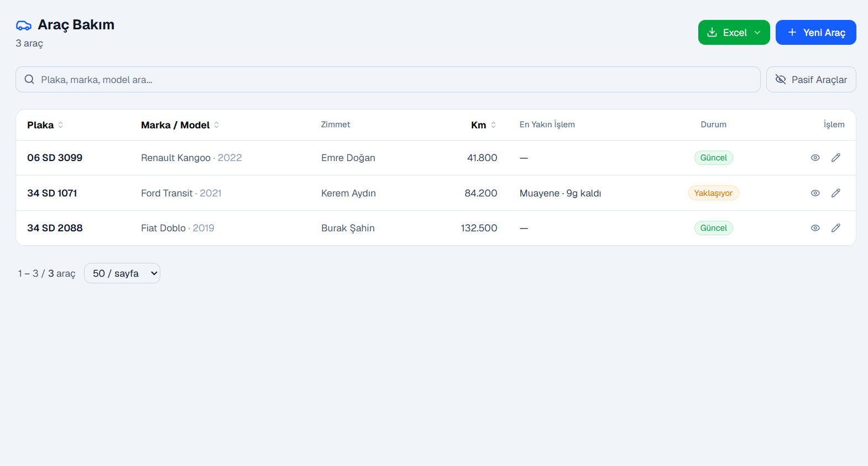Image resolution: width=868 pixels, height=466 pixels.
Task: Open the Excel export dropdown
Action: (734, 33)
